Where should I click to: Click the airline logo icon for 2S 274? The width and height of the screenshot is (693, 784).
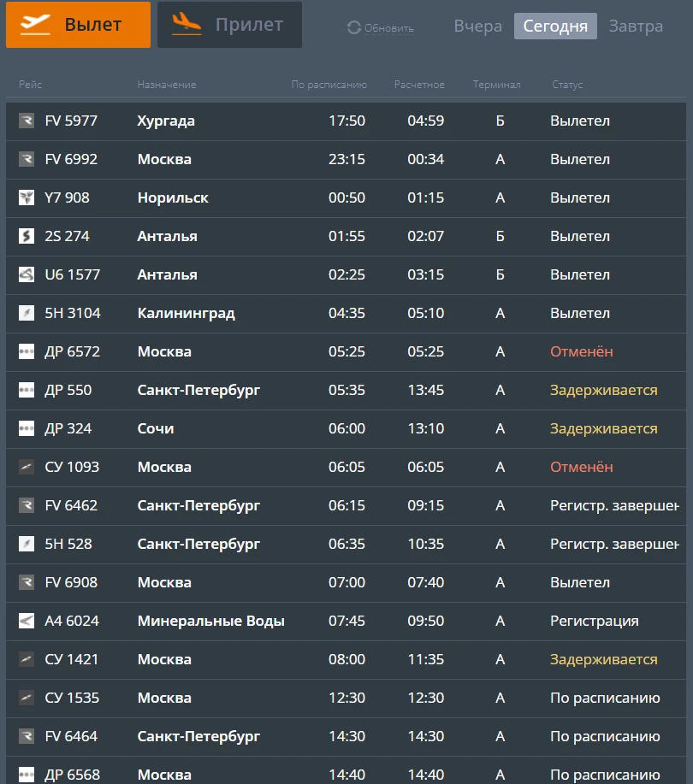pyautogui.click(x=27, y=236)
